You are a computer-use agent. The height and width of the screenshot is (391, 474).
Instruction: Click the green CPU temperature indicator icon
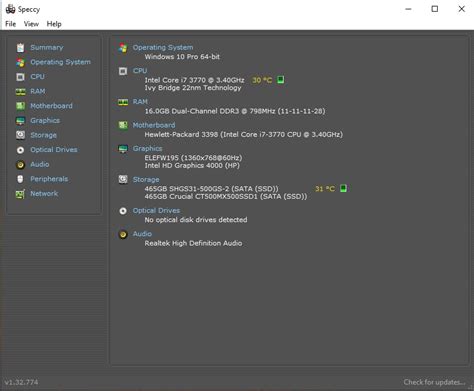point(281,80)
